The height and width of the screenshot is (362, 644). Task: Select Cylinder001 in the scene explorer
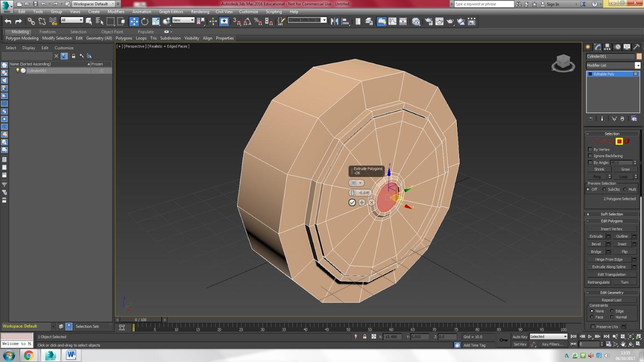point(37,70)
